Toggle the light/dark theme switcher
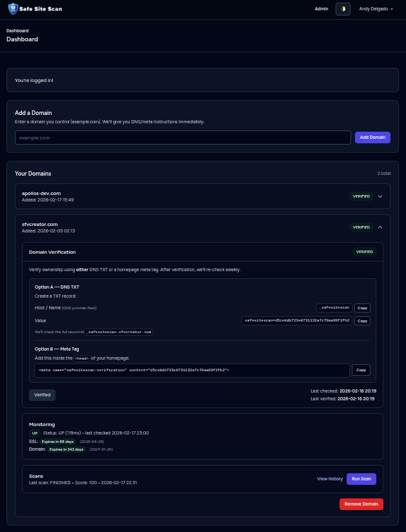 tap(343, 8)
